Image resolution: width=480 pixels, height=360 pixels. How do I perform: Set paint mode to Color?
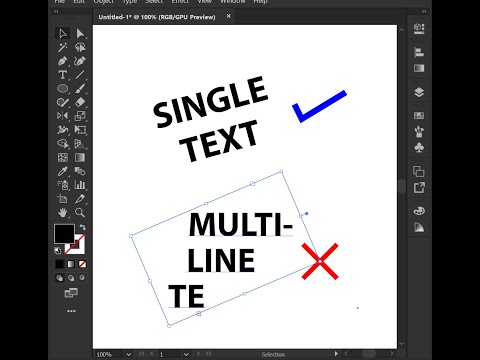(59, 264)
